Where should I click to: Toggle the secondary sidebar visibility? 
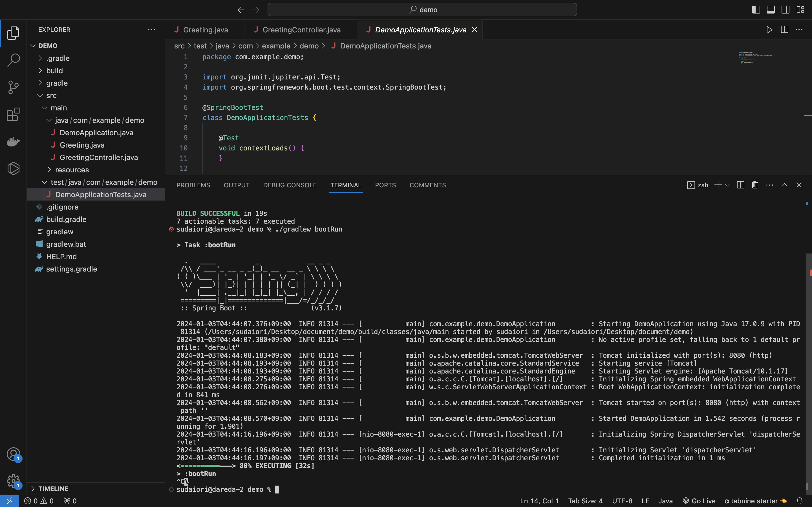(x=785, y=9)
